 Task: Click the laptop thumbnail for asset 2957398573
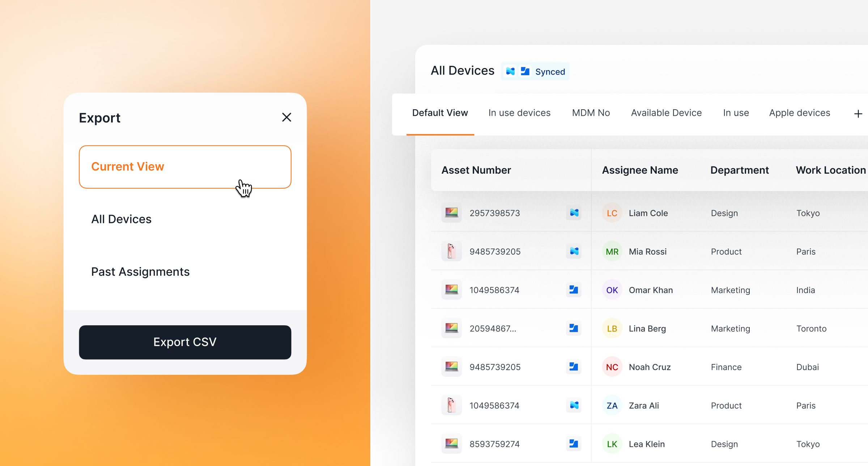[451, 213]
